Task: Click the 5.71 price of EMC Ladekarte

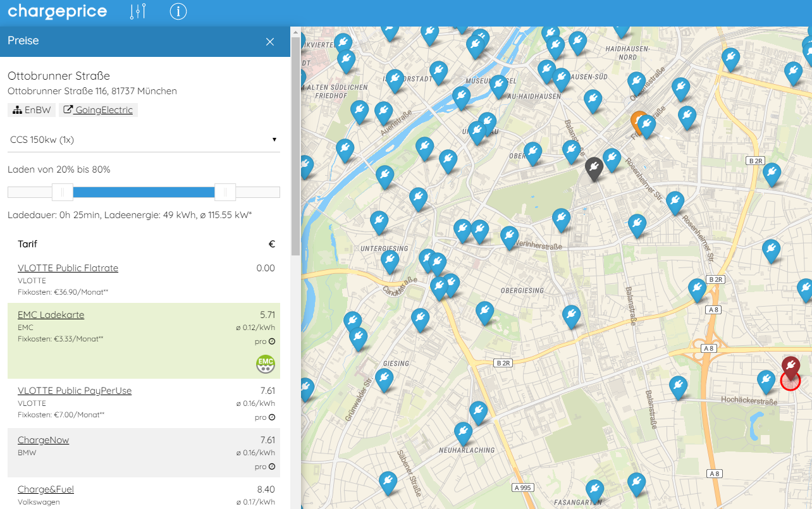Action: pyautogui.click(x=268, y=315)
